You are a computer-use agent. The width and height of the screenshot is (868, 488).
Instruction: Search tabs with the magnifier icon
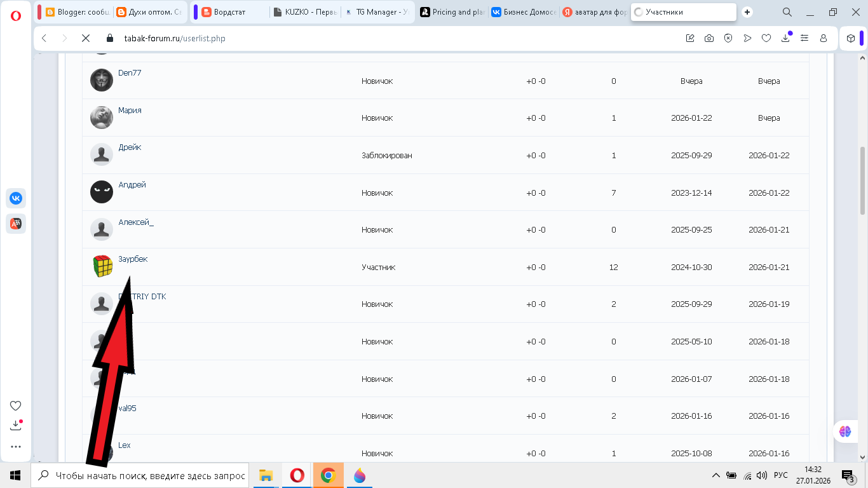point(787,12)
